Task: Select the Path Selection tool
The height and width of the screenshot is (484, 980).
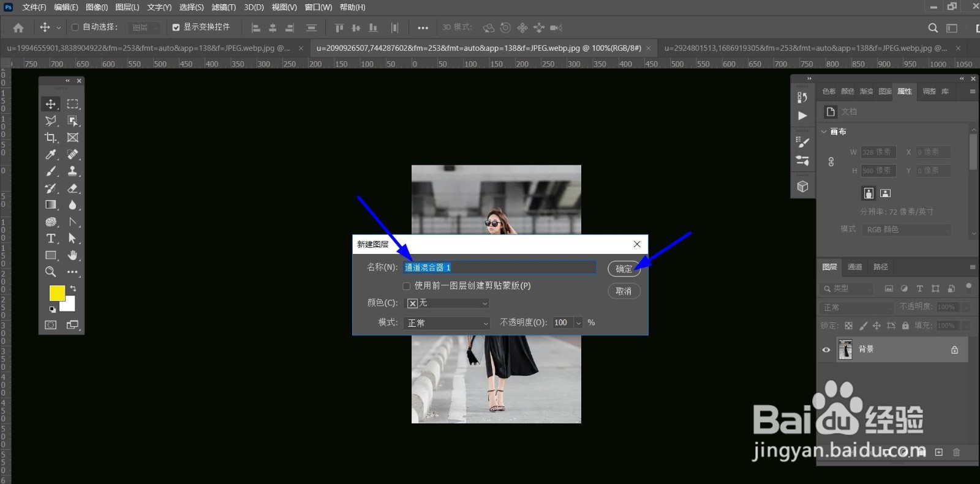Action: click(73, 239)
